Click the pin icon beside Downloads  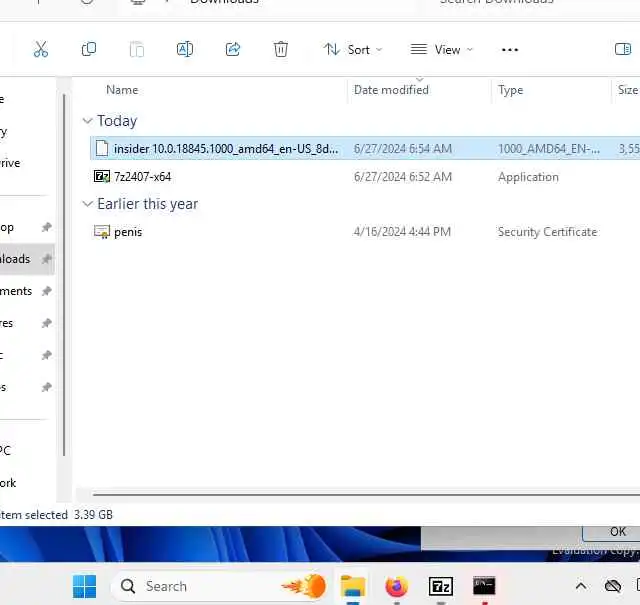tap(47, 259)
